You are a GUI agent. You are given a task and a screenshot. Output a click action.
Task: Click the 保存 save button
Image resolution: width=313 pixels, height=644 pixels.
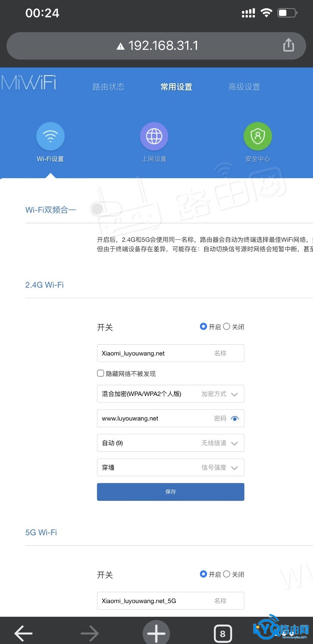[x=170, y=492]
